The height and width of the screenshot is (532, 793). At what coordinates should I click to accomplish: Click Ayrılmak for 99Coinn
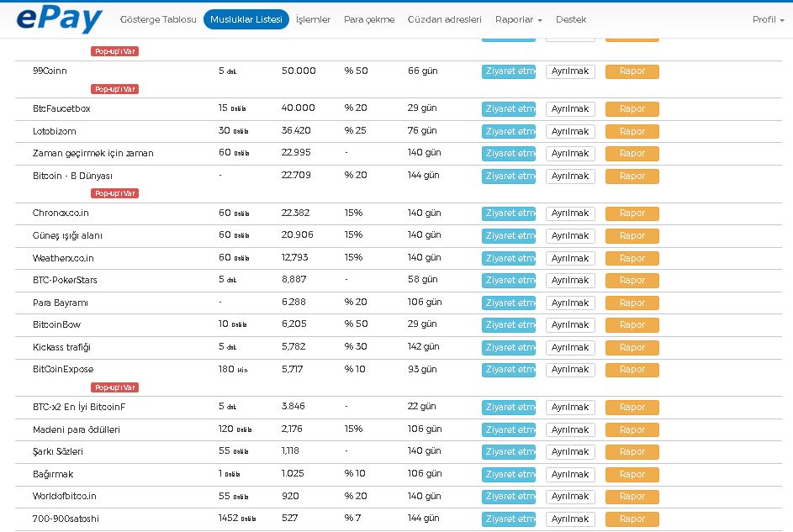coord(570,71)
